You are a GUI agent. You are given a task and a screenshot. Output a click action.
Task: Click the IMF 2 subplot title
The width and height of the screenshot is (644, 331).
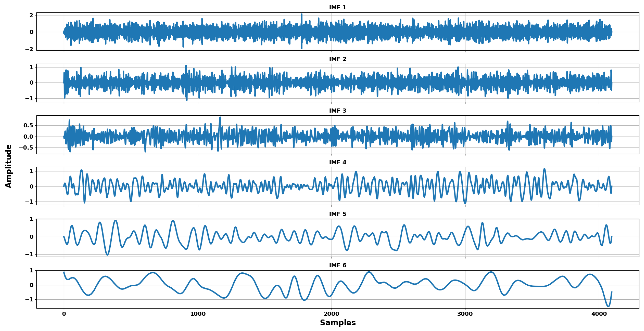tap(338, 59)
